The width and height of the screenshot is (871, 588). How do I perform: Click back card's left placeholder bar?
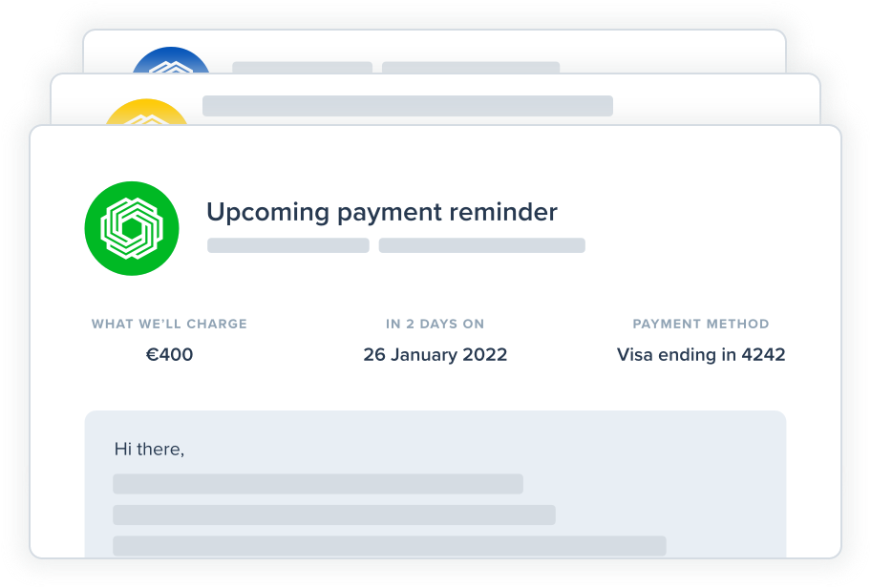[x=302, y=67]
